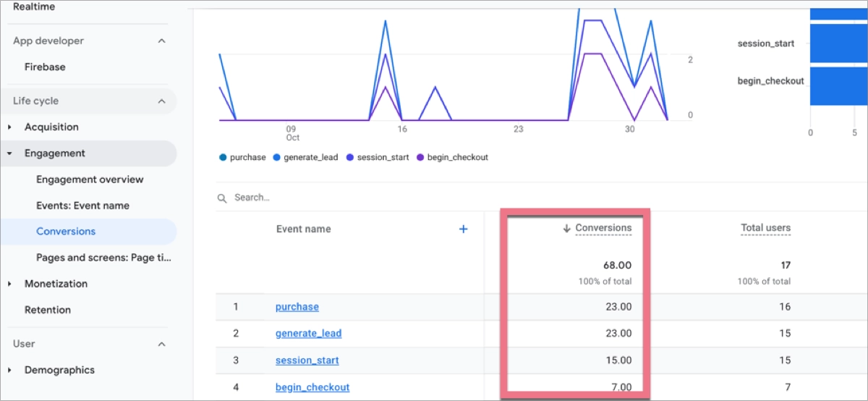Viewport: 868px width, 401px height.
Task: Open the Retention report
Action: click(48, 310)
